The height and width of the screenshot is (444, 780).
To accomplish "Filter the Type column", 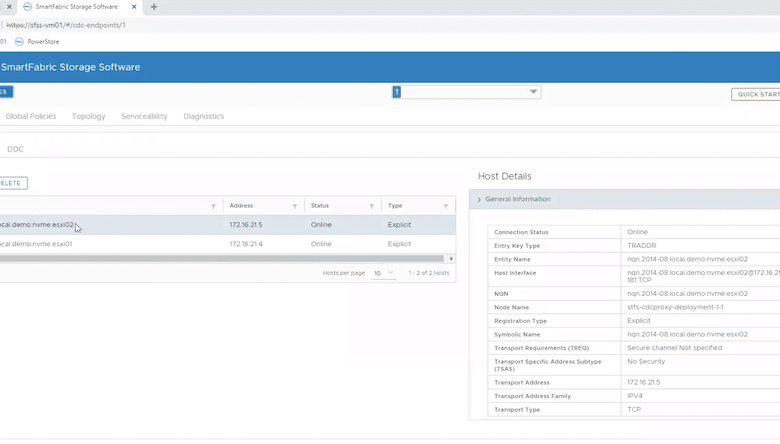I will [x=446, y=206].
